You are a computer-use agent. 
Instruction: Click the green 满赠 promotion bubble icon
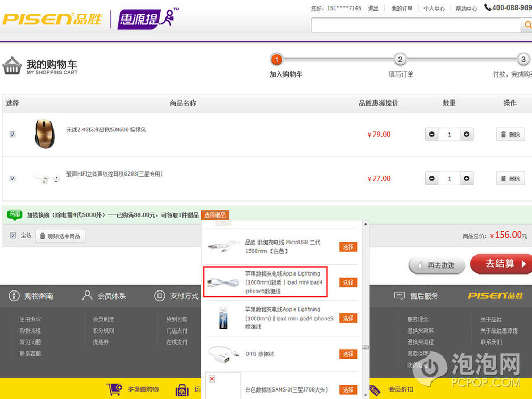click(14, 215)
